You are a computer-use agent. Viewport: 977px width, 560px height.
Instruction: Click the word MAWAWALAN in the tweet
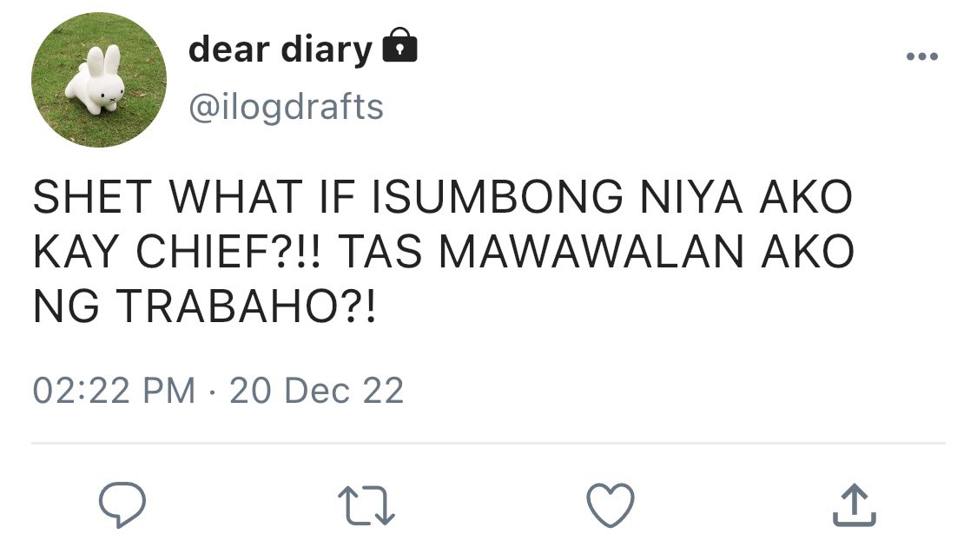[x=591, y=253]
